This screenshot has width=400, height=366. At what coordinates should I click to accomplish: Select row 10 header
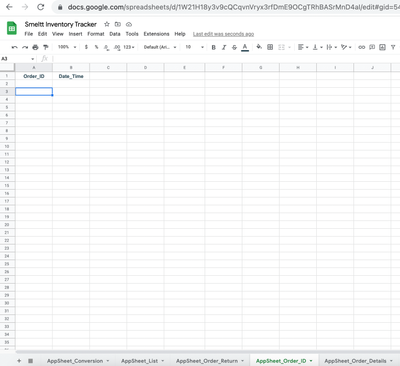(x=7, y=146)
